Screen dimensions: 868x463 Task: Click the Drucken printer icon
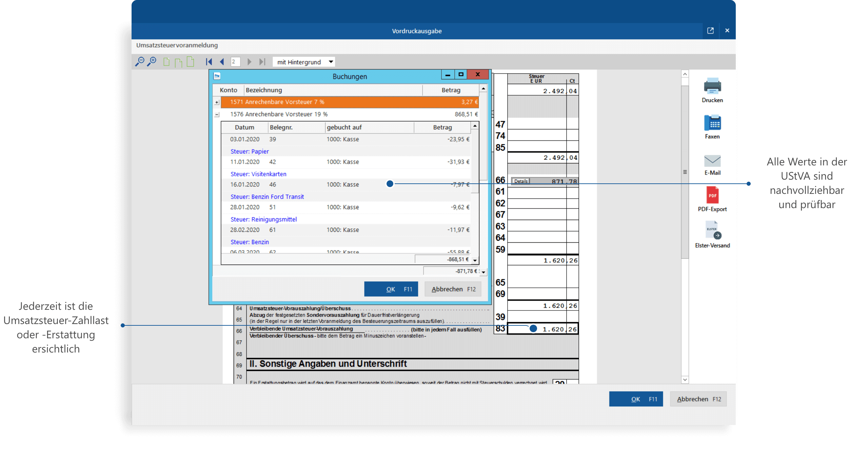click(x=712, y=86)
